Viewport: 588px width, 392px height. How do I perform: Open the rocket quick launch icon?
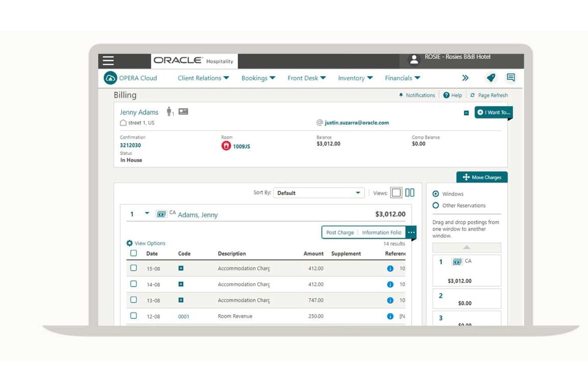coord(491,78)
